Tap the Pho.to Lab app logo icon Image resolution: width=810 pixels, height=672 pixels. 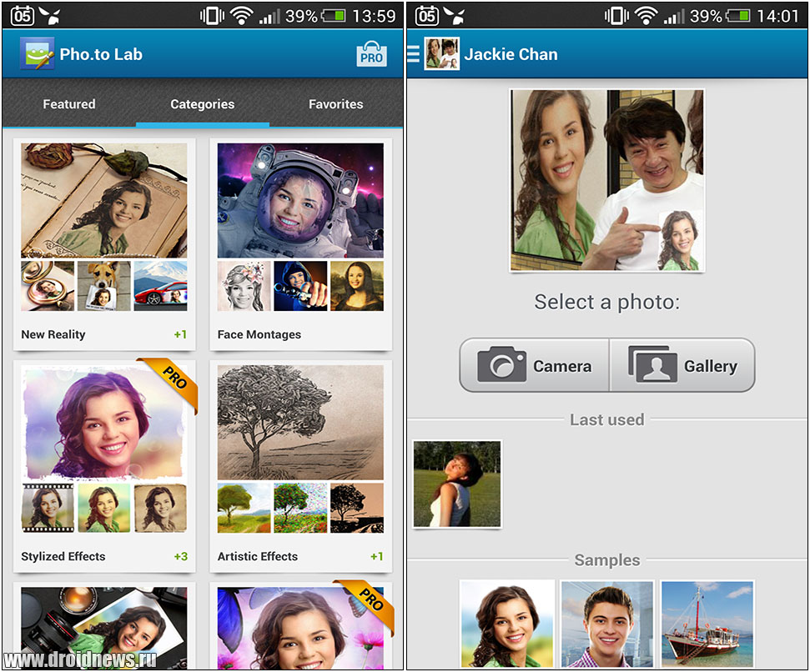(37, 53)
